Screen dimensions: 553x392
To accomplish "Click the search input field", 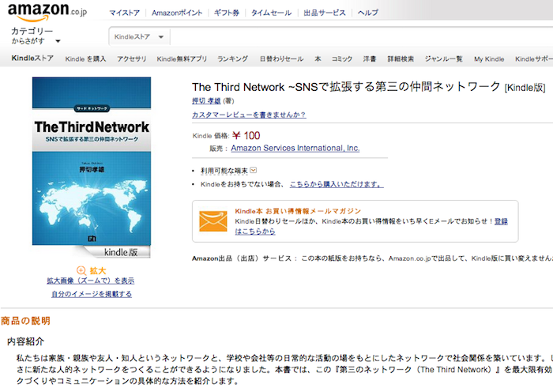I will [x=362, y=36].
